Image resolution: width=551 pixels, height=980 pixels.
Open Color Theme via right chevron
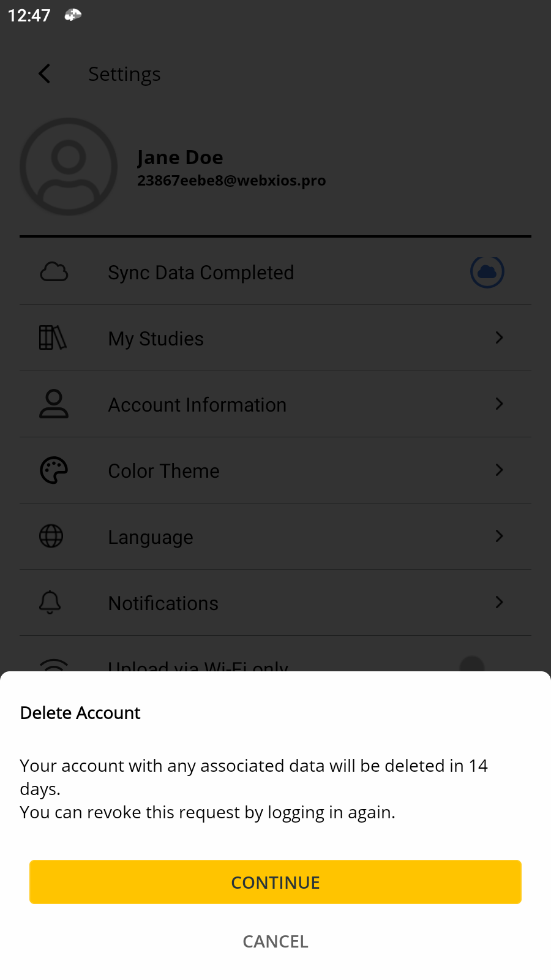499,470
